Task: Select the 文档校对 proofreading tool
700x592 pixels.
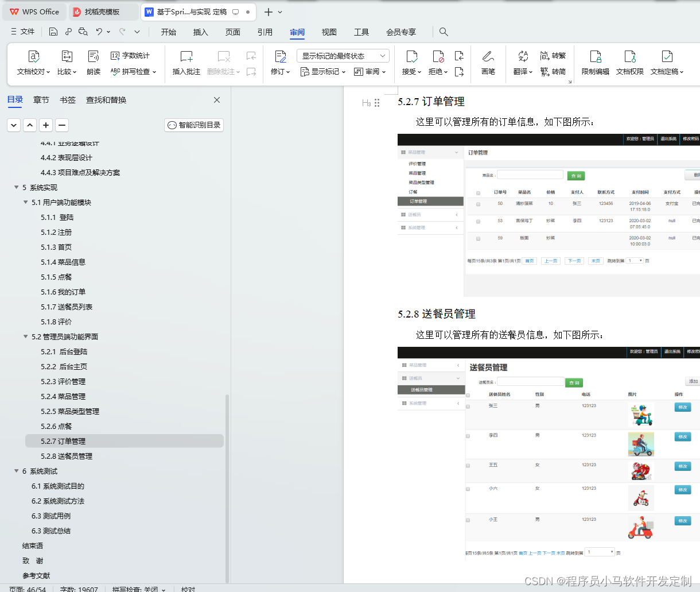Action: pos(33,63)
